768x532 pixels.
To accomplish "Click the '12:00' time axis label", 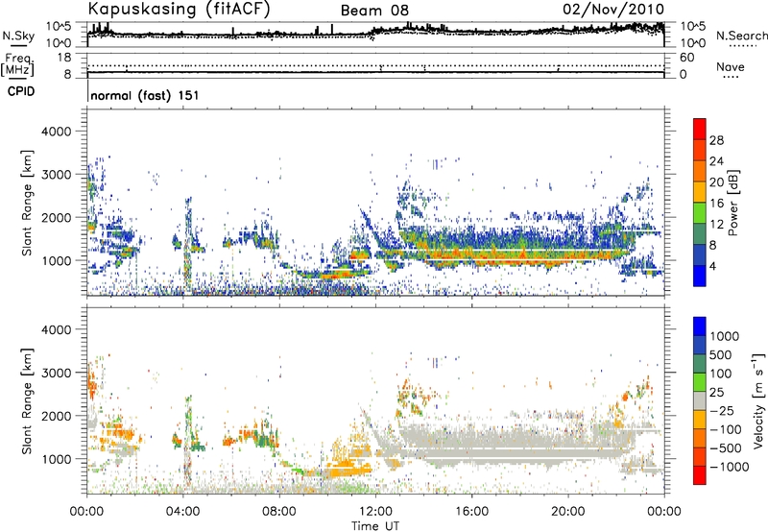I will point(375,512).
